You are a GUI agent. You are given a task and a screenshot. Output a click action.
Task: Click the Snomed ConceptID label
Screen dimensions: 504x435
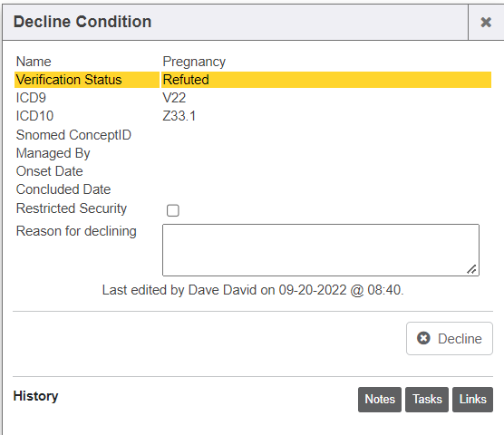[73, 135]
